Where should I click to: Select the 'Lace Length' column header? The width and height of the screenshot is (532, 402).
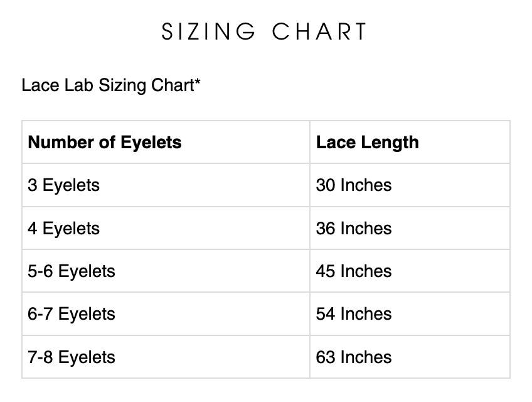(x=367, y=142)
